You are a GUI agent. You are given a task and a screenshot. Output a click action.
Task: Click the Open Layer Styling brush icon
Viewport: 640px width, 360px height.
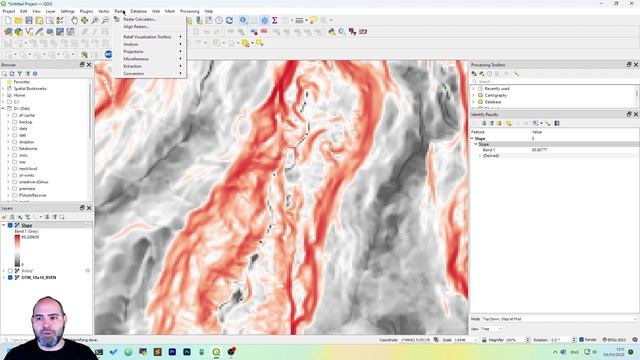coord(4,217)
